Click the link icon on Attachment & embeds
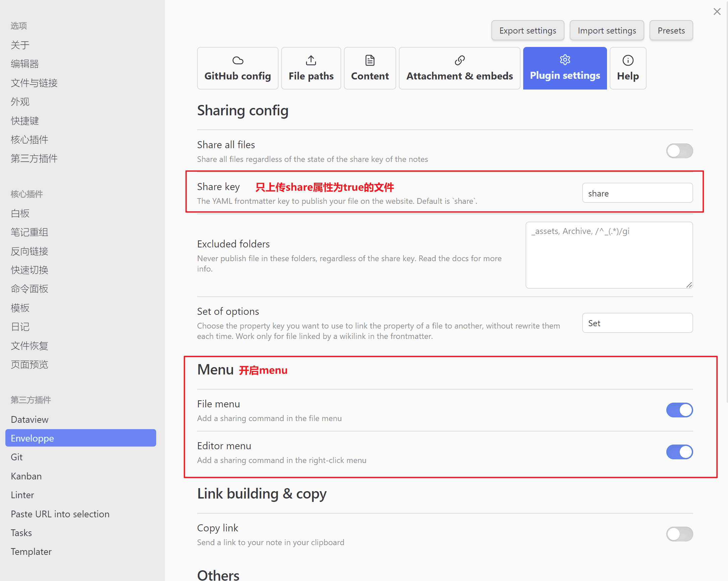 click(x=459, y=60)
